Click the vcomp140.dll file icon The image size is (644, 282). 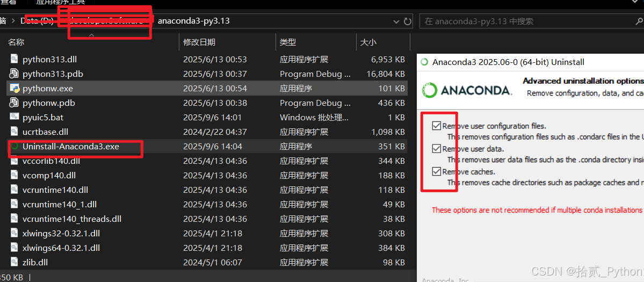tap(14, 175)
